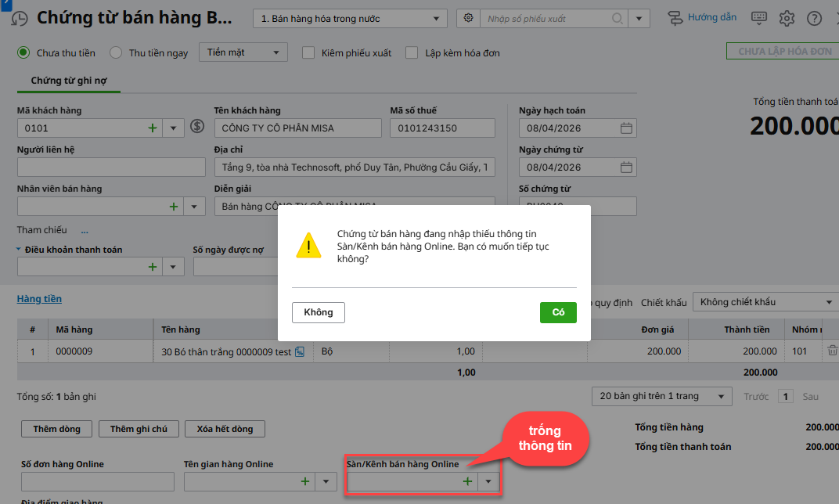Click green plus in Sàn/Kênh bán hàng Online field
839x504 pixels.
[467, 481]
